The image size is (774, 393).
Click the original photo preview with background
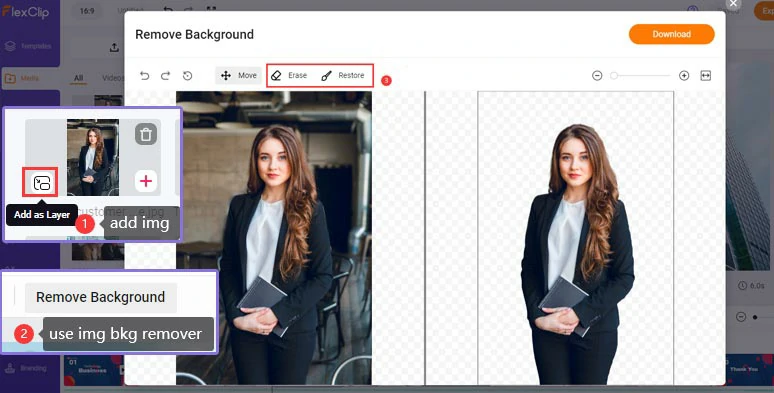[x=274, y=237]
